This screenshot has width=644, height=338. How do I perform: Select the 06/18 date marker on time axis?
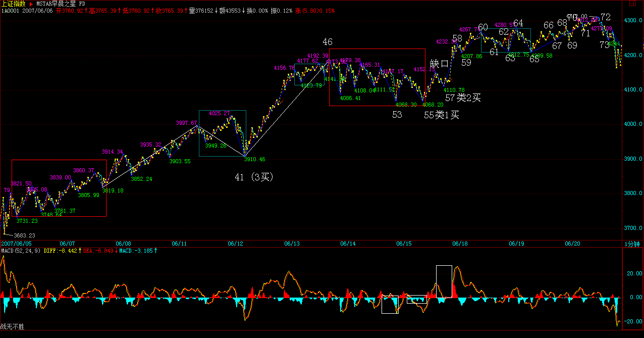[x=459, y=244]
